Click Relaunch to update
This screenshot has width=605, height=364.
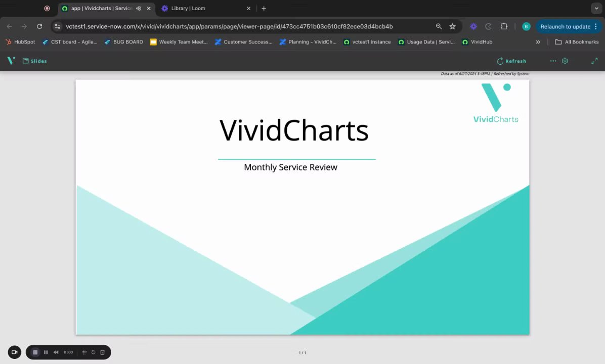tap(565, 27)
